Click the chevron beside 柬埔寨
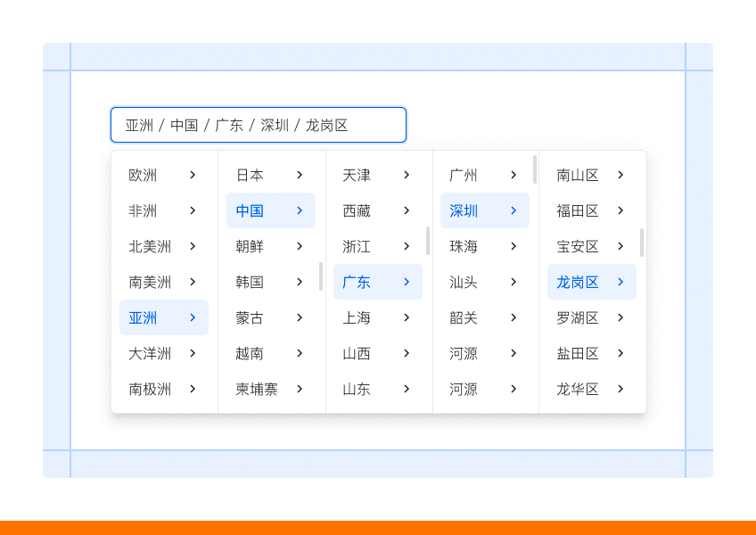Screen dimensions: 756x535 [x=300, y=389]
